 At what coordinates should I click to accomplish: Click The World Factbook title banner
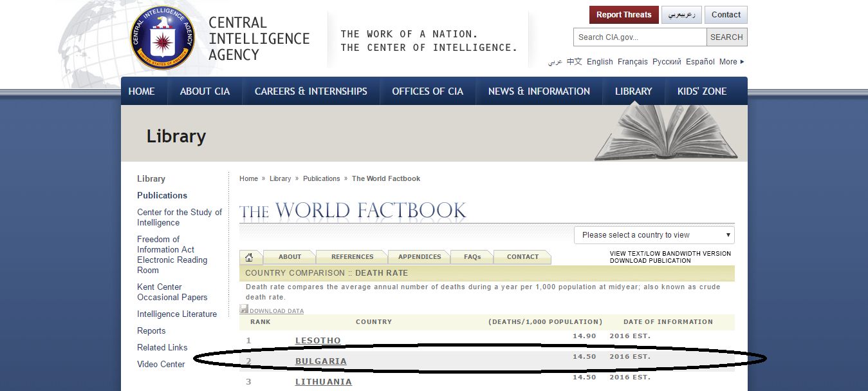click(353, 211)
